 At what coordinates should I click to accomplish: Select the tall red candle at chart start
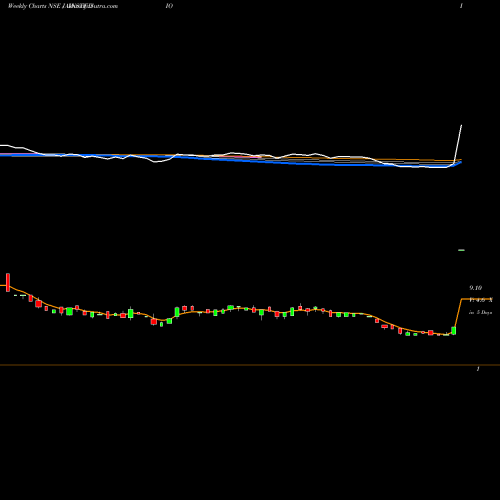8,282
